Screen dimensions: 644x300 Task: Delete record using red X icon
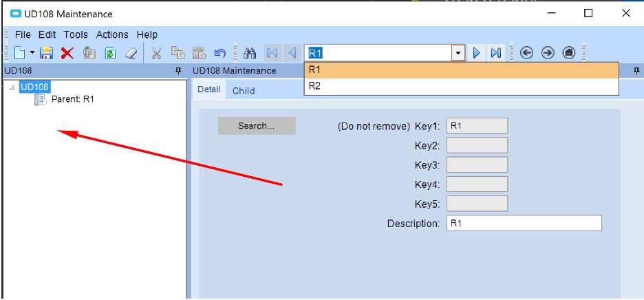coord(67,53)
